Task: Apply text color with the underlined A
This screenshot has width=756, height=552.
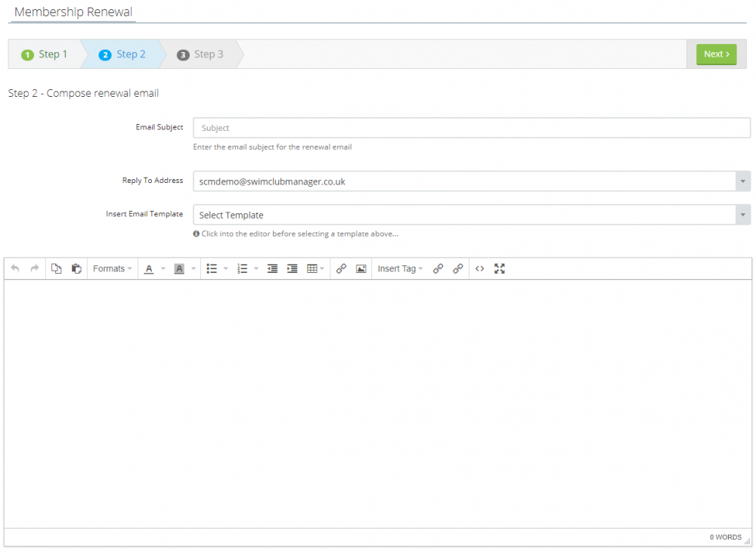Action: click(149, 268)
